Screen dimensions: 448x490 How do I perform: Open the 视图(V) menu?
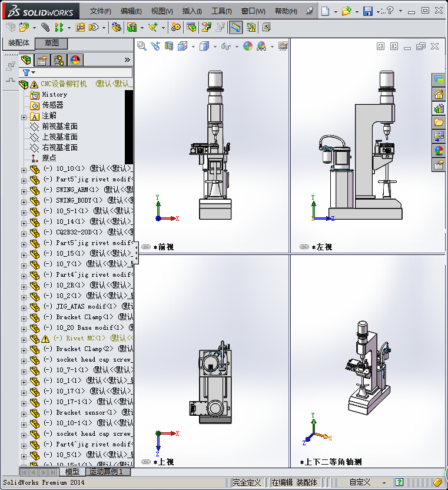coord(162,11)
